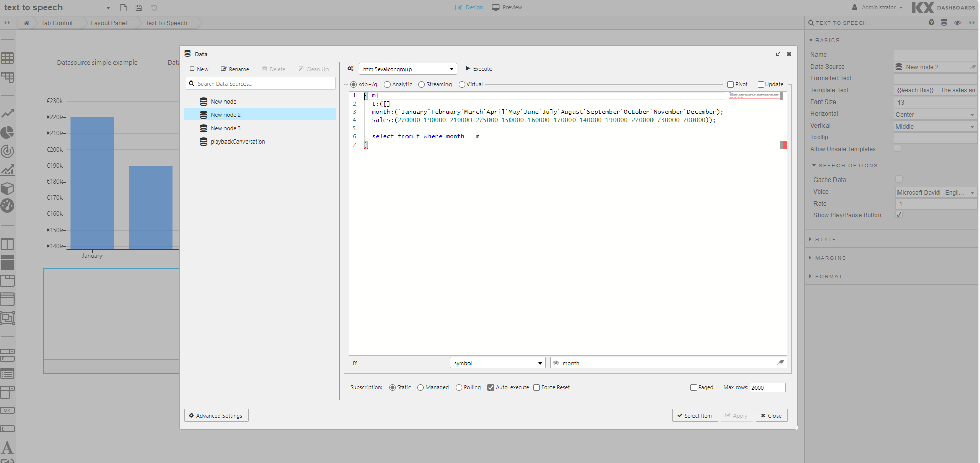Open help via question mark icon
This screenshot has width=980, height=463.
click(x=931, y=23)
